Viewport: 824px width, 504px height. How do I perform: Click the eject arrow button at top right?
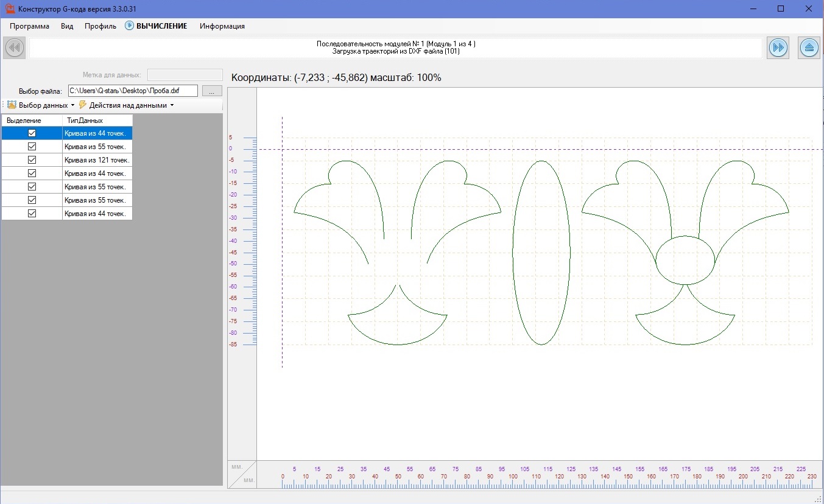pos(809,47)
